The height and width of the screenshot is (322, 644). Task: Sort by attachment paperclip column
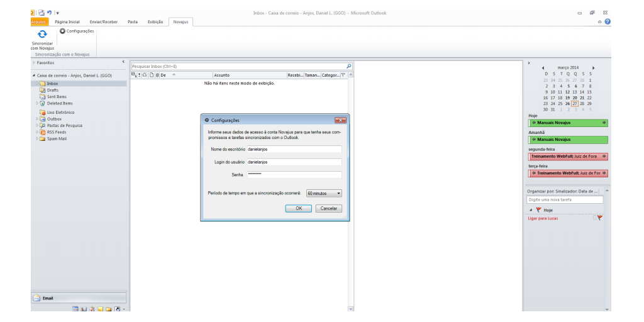(x=157, y=75)
